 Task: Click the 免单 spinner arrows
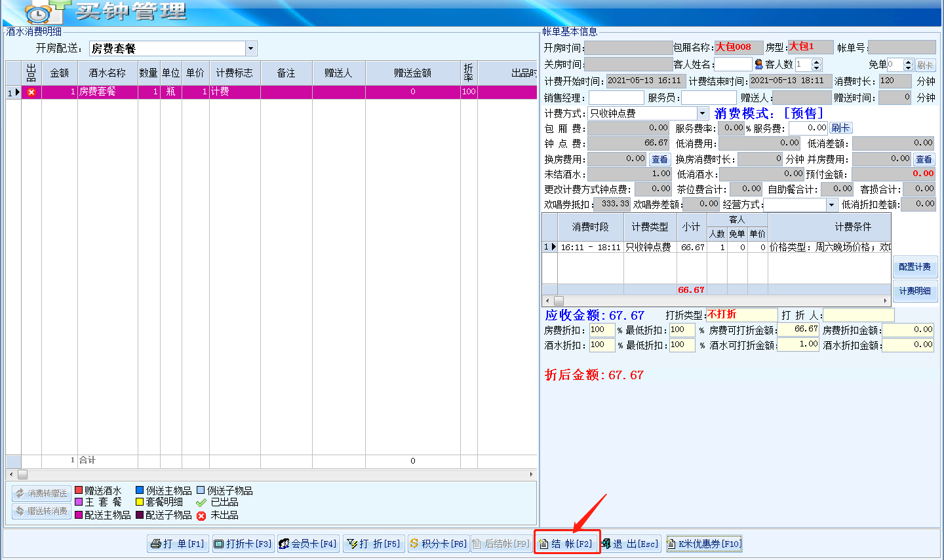tap(908, 64)
